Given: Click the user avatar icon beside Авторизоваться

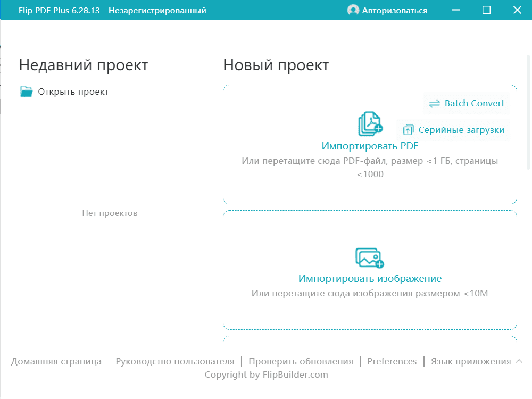Looking at the screenshot, I should click(x=353, y=10).
